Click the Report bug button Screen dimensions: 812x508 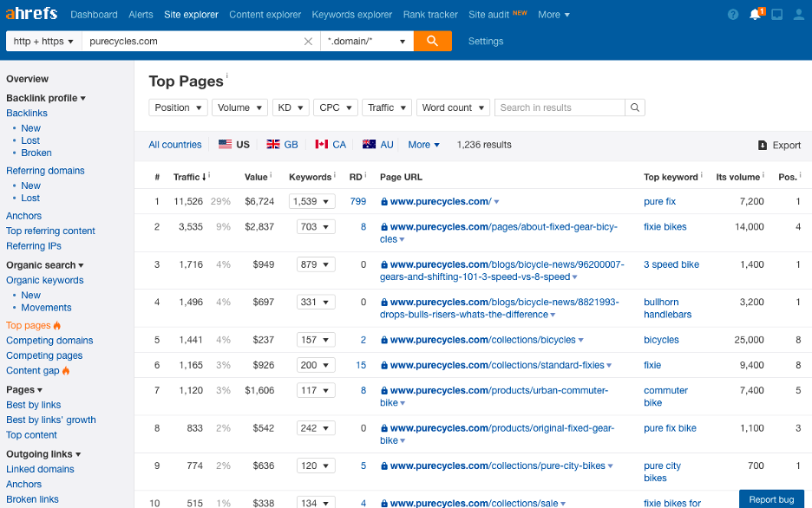click(x=771, y=499)
